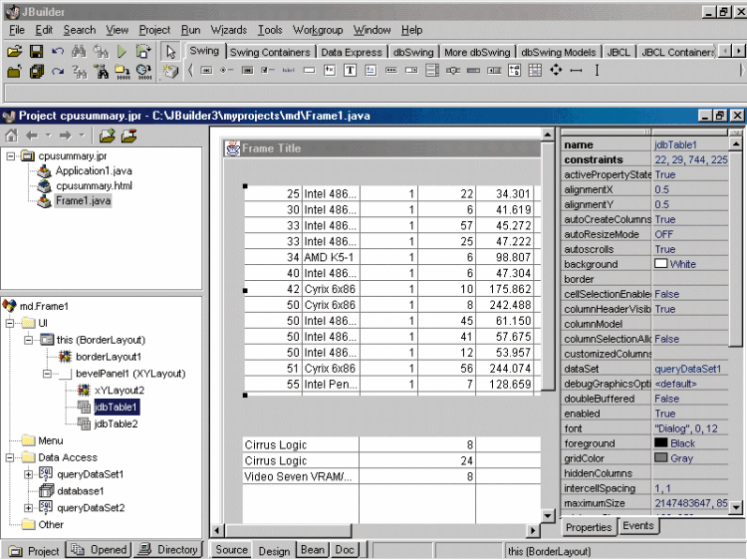
Task: Pick the JButton OK component icon
Action: pyautogui.click(x=206, y=71)
